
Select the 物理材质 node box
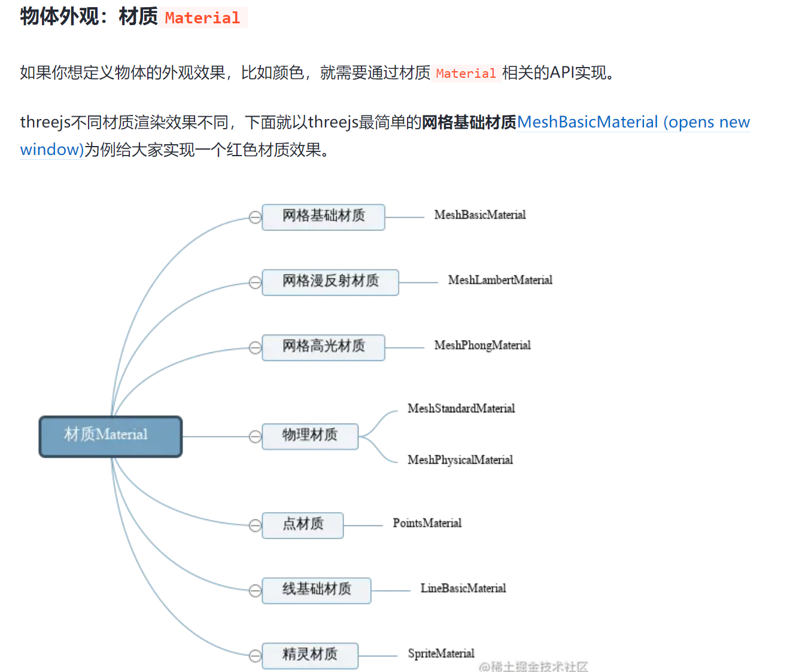point(310,436)
